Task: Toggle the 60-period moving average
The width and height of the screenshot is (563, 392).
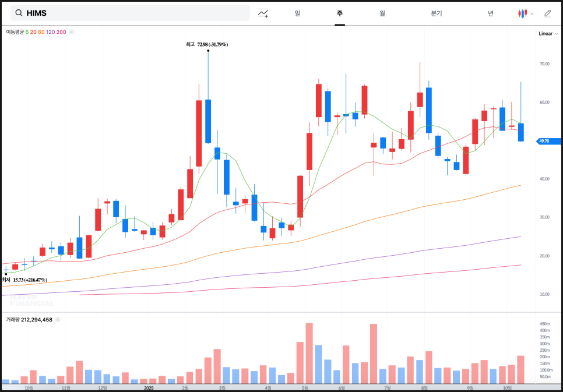Action: 41,32
